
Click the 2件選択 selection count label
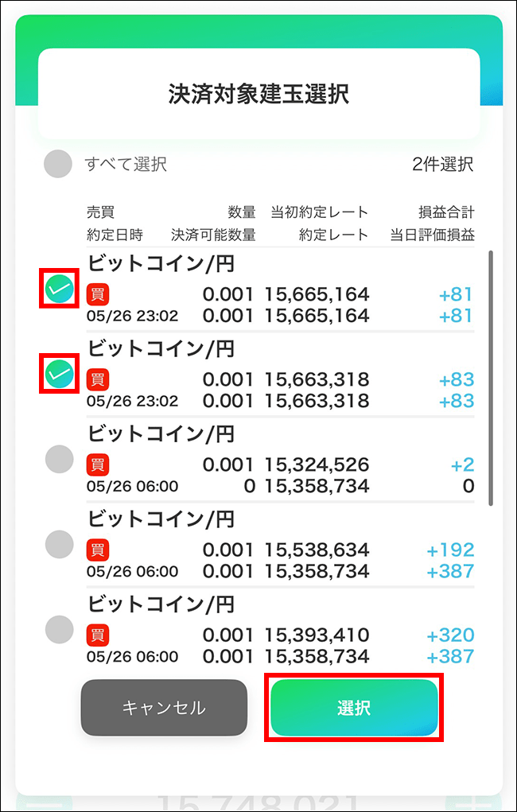pos(443,165)
